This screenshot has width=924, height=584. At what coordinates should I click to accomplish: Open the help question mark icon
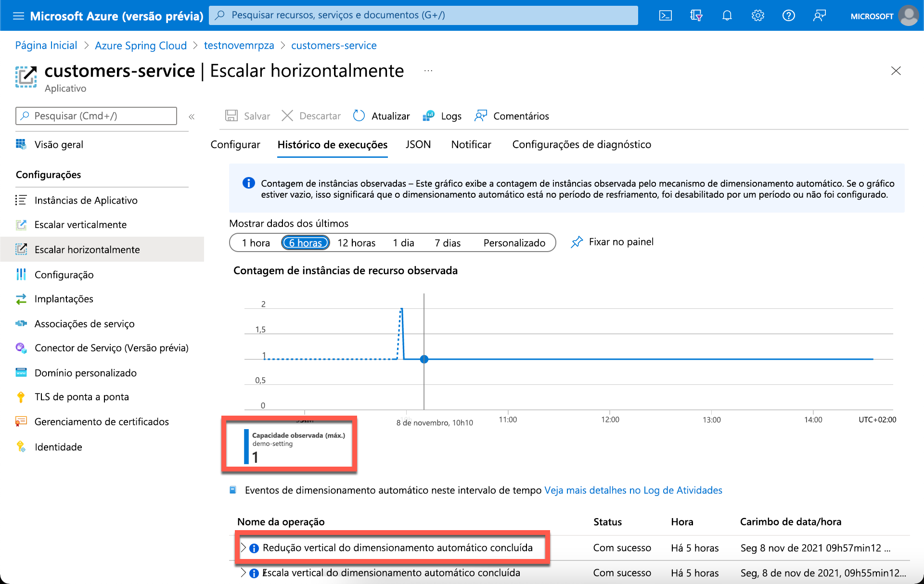point(788,16)
